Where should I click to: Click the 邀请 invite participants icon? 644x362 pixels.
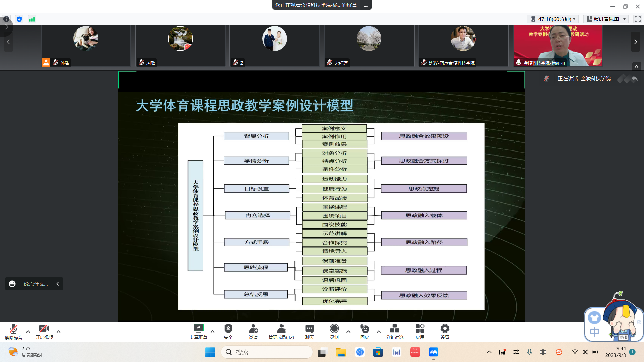tap(253, 329)
